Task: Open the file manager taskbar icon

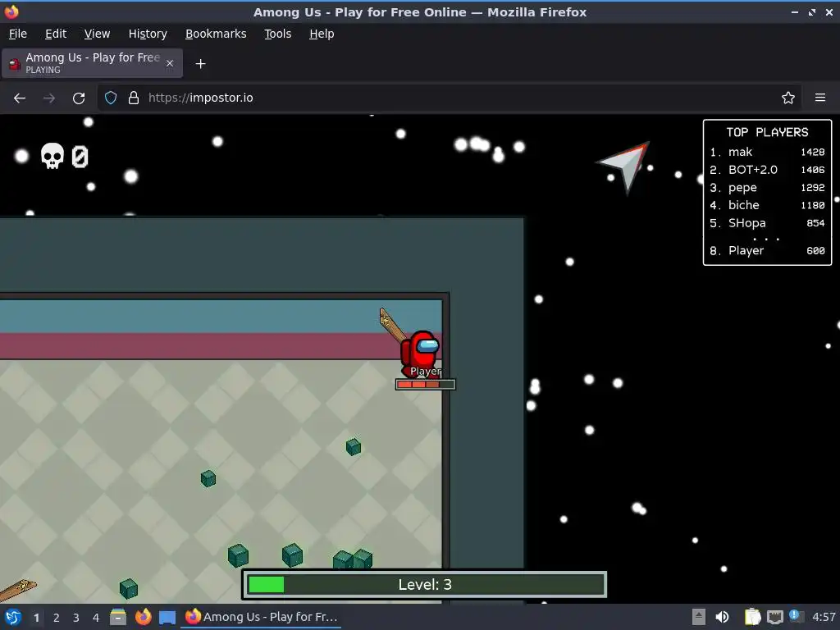Action: (118, 617)
